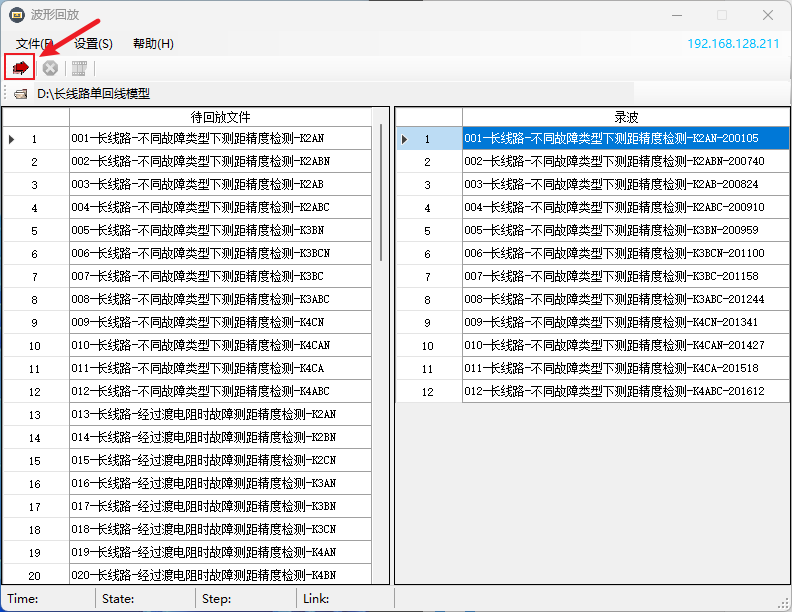
Task: Click the app icon in the title bar
Action: coord(17,15)
